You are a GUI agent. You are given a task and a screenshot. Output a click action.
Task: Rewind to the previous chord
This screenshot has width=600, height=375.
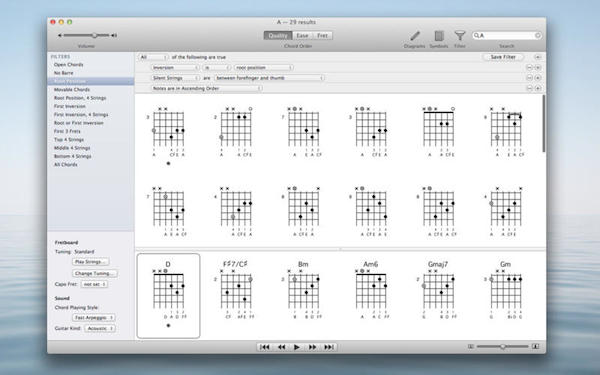281,347
